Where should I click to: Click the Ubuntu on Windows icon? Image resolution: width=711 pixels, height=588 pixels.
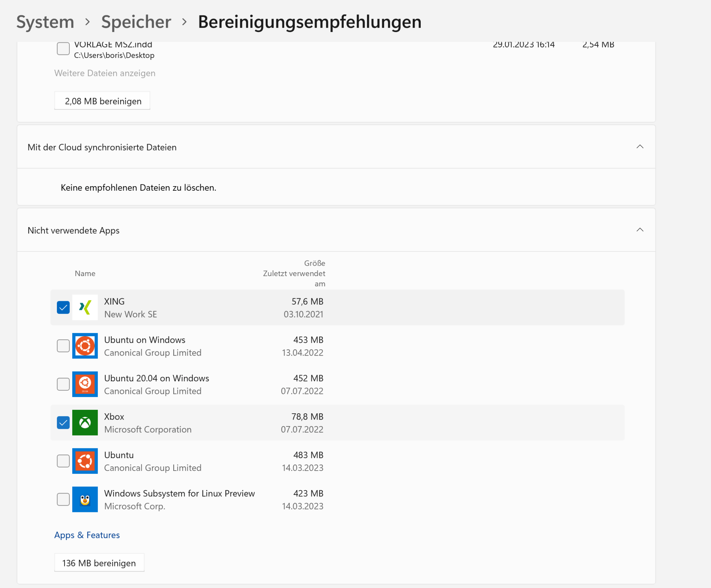coord(85,346)
